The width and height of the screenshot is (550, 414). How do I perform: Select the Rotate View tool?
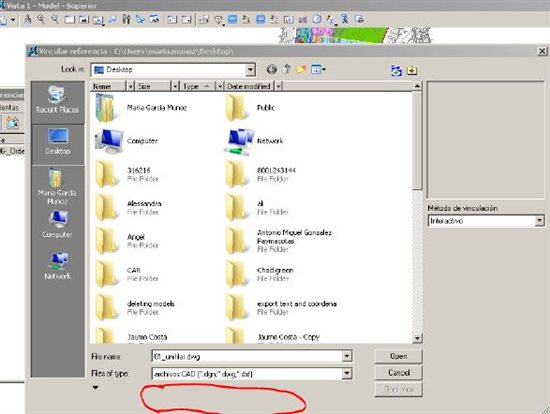(98, 20)
